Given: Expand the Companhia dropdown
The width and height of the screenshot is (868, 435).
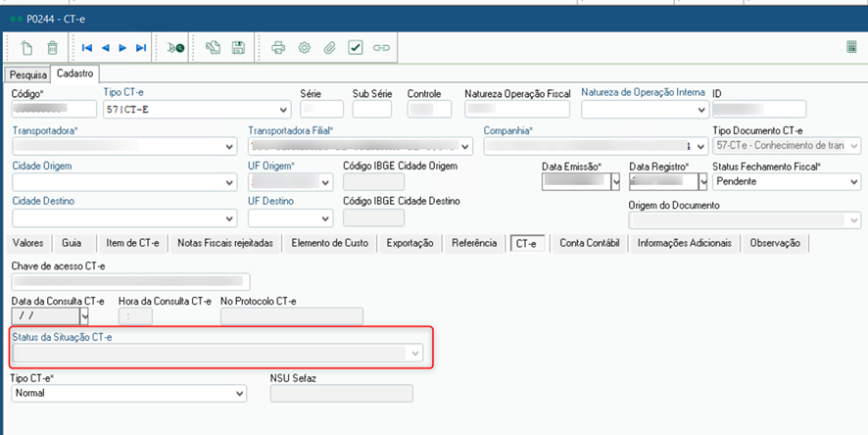Looking at the screenshot, I should [x=701, y=147].
